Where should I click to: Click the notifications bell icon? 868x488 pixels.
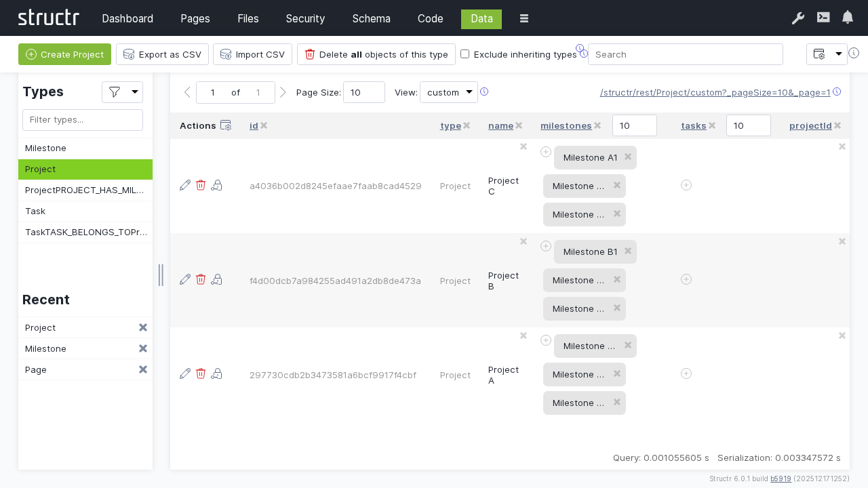[x=848, y=18]
